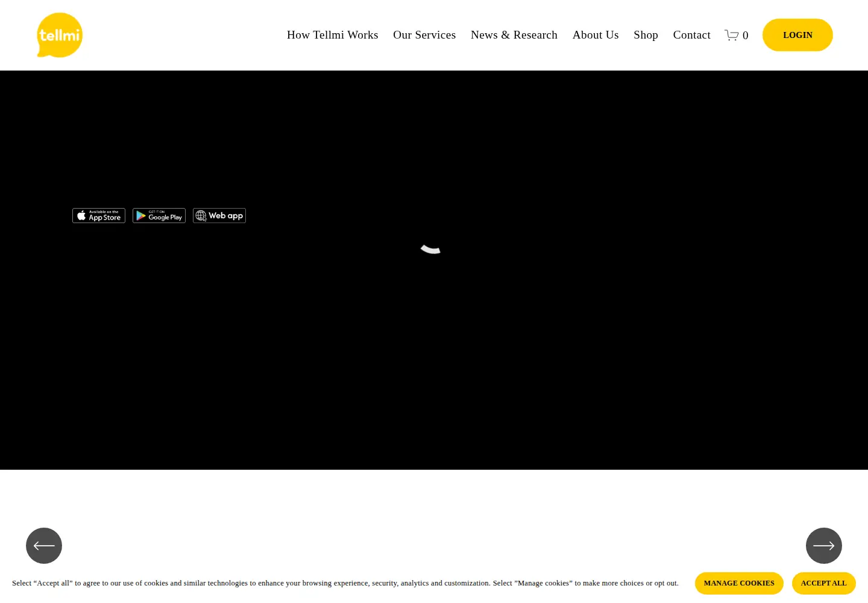Image resolution: width=868 pixels, height=603 pixels.
Task: Open the App Store download badge
Action: coord(99,216)
